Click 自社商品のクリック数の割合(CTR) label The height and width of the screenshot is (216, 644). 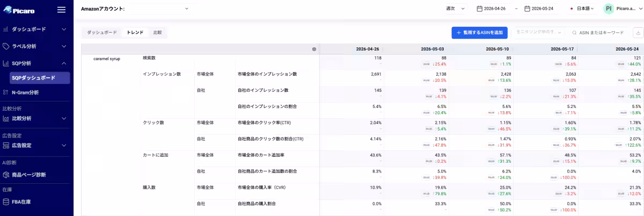pos(270,139)
